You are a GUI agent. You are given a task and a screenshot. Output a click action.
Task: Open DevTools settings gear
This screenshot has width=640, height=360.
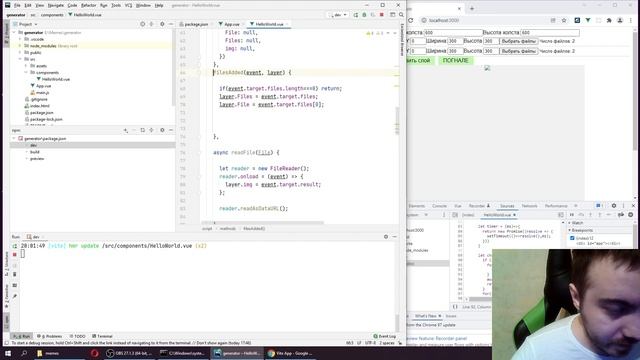point(613,206)
